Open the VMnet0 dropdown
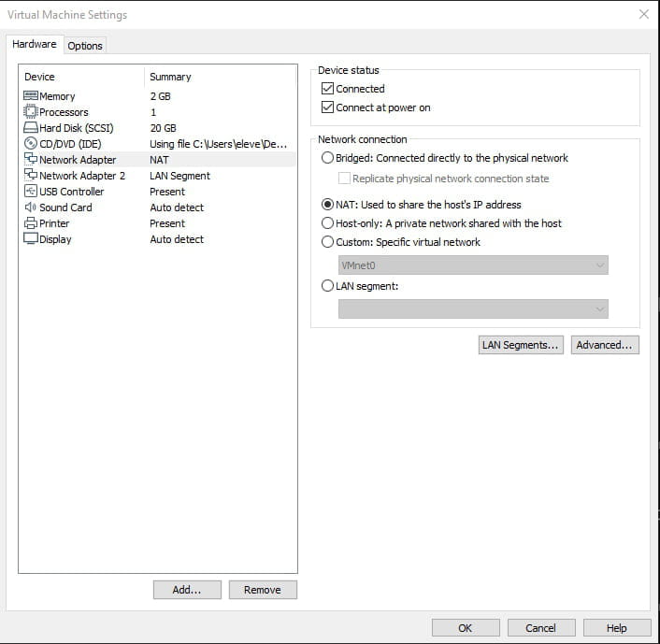The height and width of the screenshot is (644, 660). pos(473,265)
